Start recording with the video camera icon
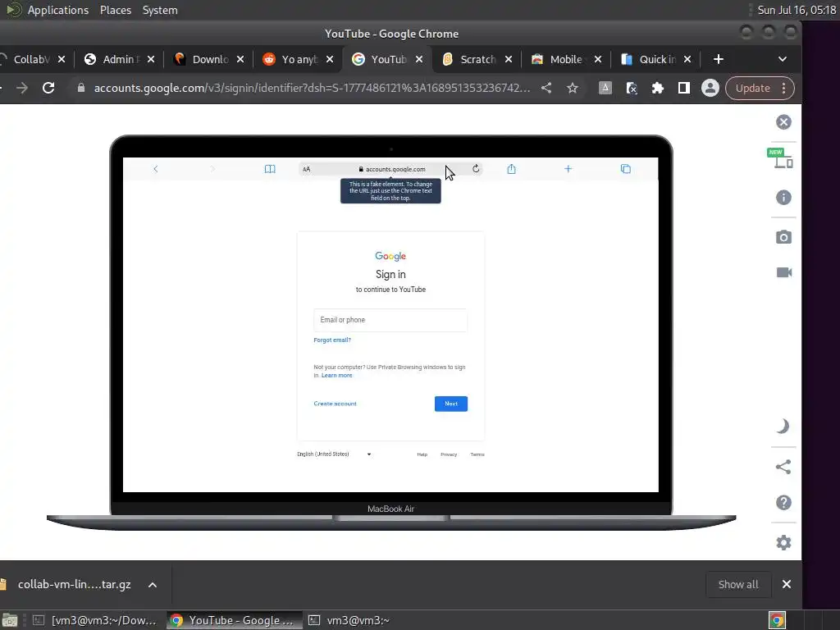Screen dimensions: 840x630 (x=783, y=272)
